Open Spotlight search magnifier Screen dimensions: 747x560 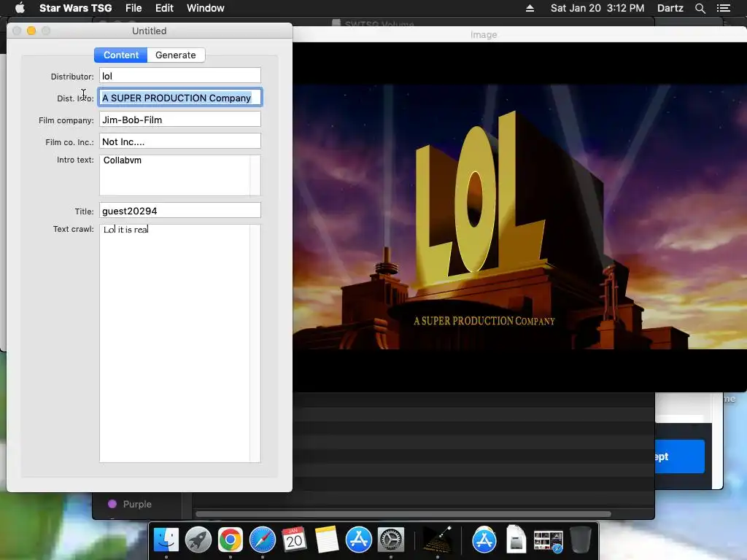pyautogui.click(x=700, y=8)
